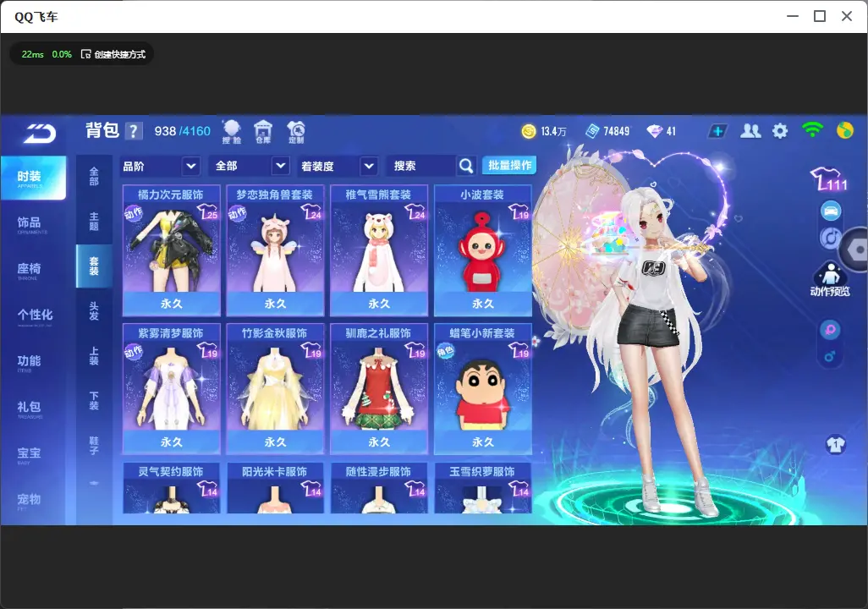Viewport: 868px width, 609px height.
Task: Select the 竹影金秋服饰 outfit
Action: tap(275, 388)
